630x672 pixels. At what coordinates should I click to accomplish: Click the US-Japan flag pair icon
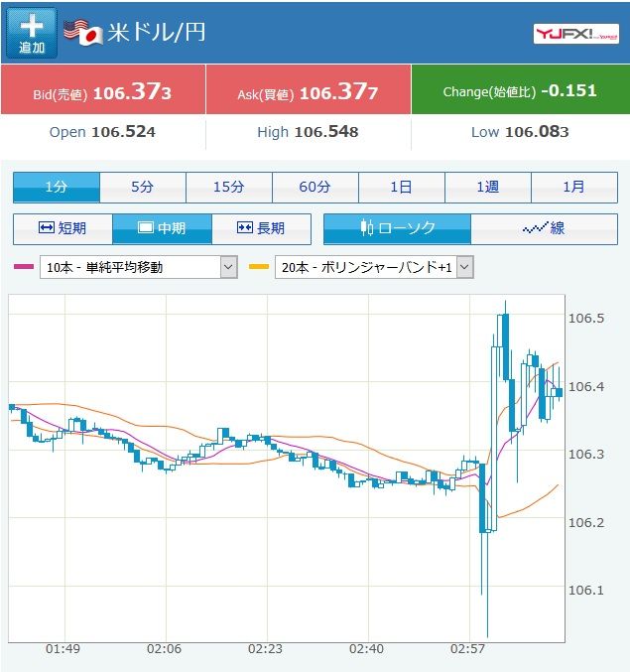tap(83, 33)
